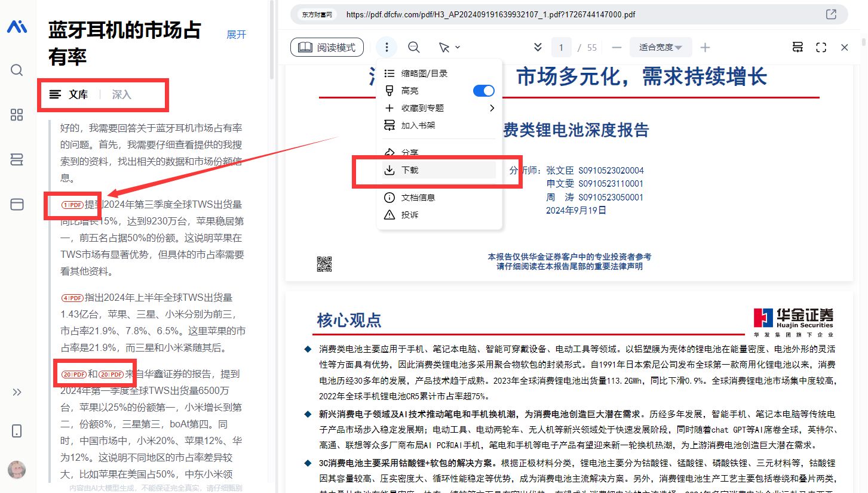Click the left panel vertical scrollbar

(x=272, y=41)
